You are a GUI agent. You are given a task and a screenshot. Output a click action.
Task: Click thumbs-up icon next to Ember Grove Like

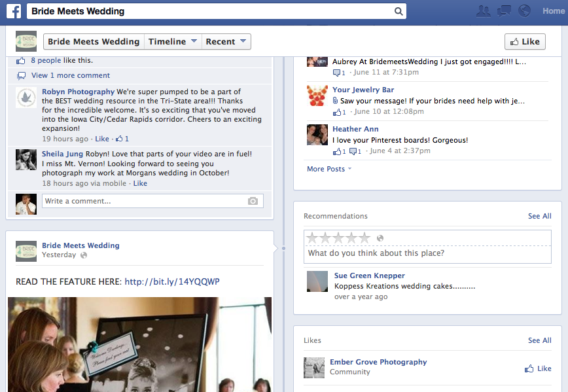(529, 369)
